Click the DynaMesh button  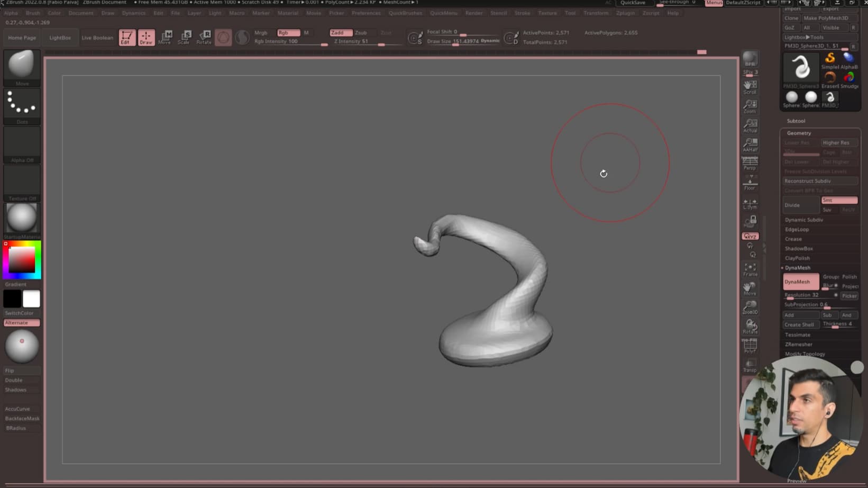point(801,282)
